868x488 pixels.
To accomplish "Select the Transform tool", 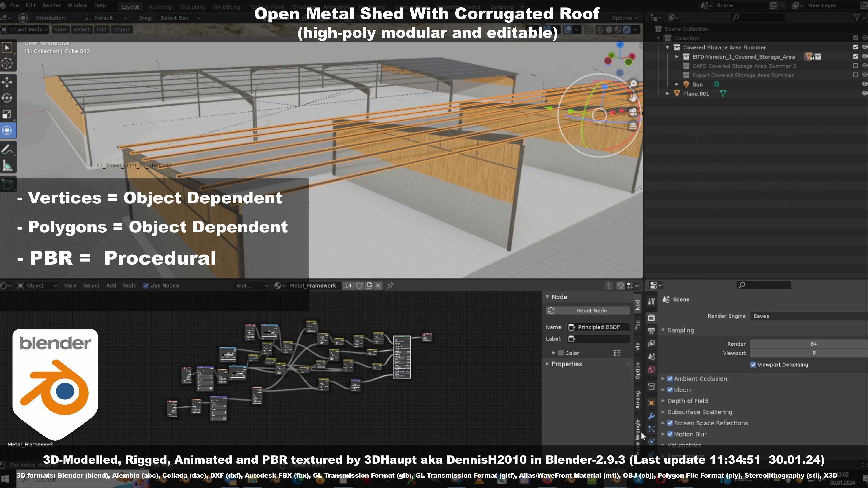I will click(7, 130).
